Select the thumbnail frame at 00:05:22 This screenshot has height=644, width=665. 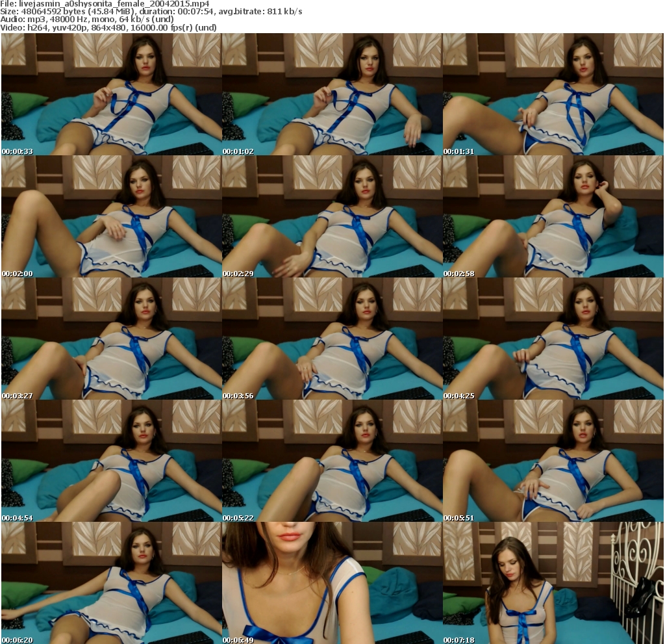[x=332, y=461]
